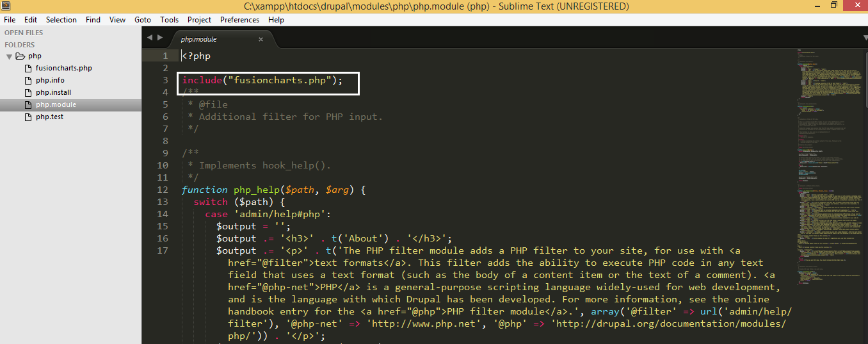
Task: Place cursor on the include fusioncharts.php line
Action: [x=262, y=81]
